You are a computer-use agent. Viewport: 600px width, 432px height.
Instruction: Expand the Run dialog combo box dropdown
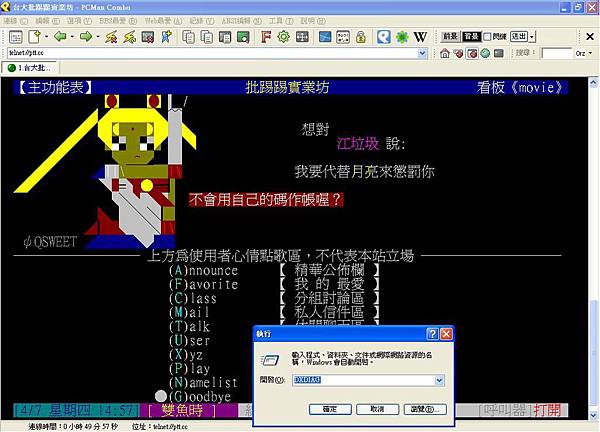439,380
